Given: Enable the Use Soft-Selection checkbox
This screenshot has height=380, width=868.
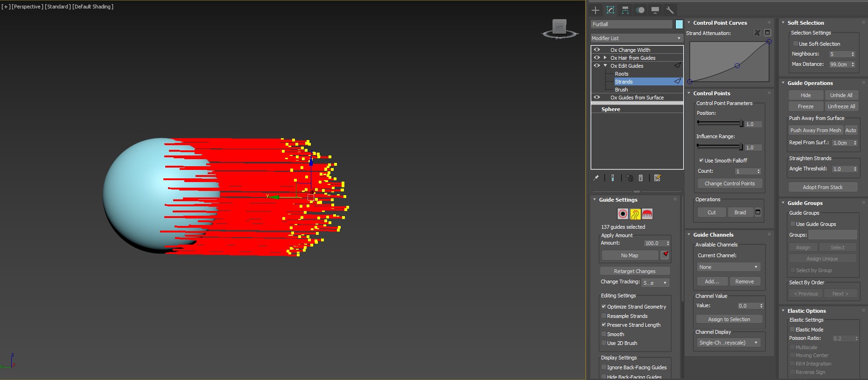Looking at the screenshot, I should click(x=796, y=44).
